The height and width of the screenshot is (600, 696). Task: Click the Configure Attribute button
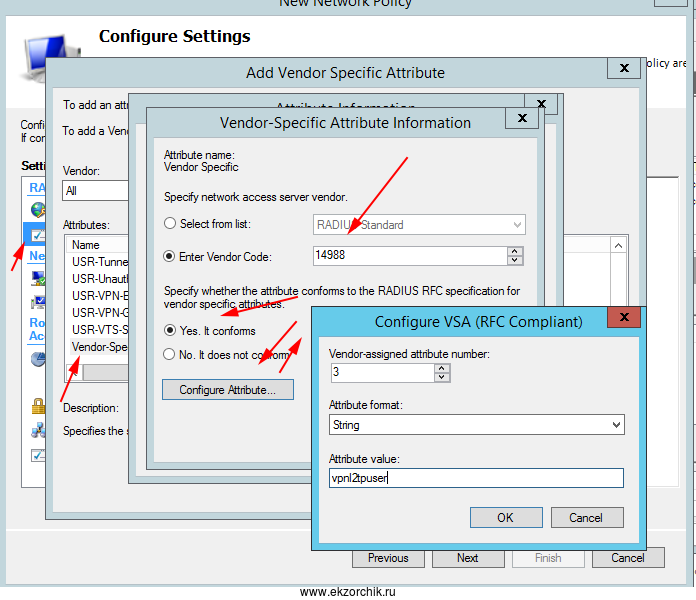point(228,390)
